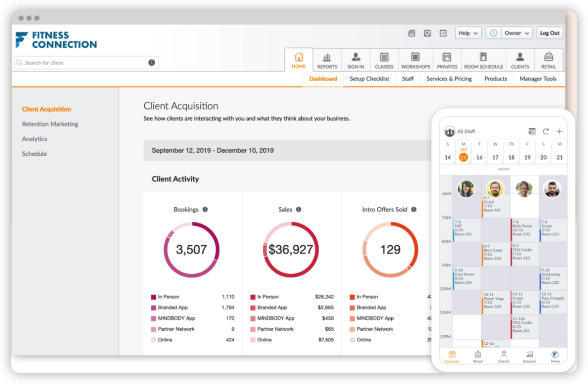
Task: Open Retention Marketing in the sidebar
Action: coord(50,124)
